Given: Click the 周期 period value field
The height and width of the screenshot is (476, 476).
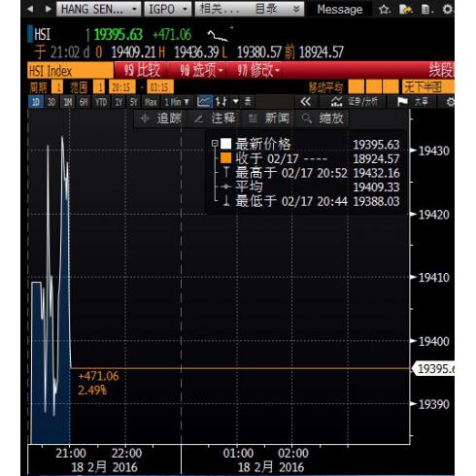Looking at the screenshot, I should point(58,87).
